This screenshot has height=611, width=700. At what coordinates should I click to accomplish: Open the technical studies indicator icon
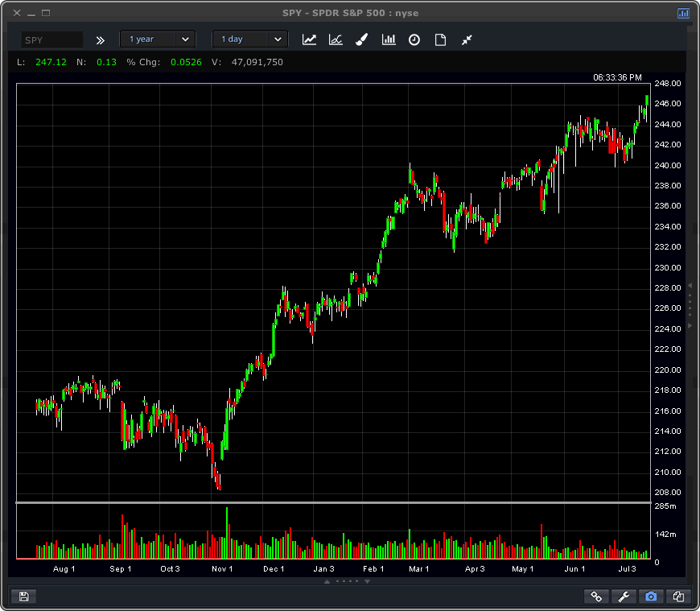pyautogui.click(x=336, y=39)
